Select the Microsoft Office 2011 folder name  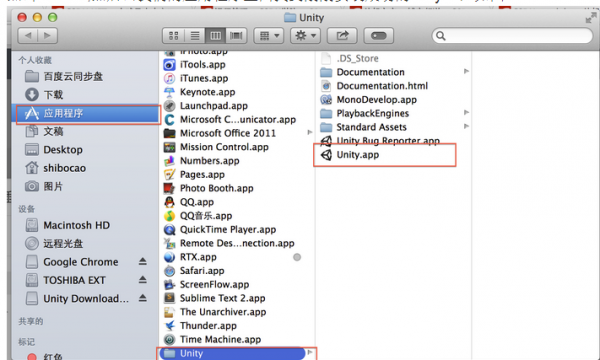(x=228, y=133)
